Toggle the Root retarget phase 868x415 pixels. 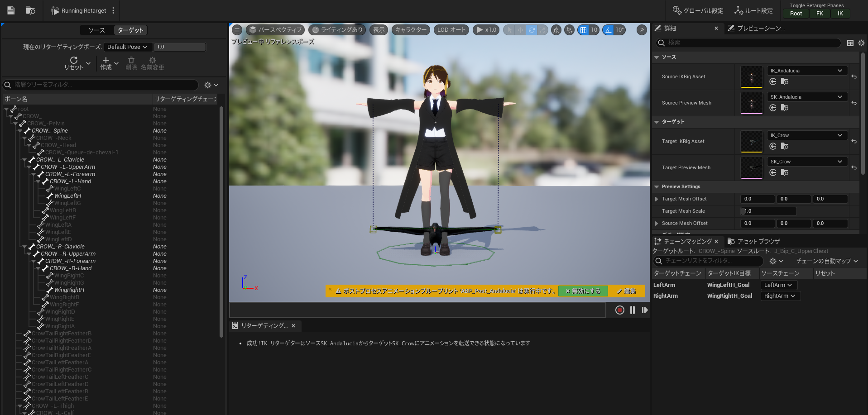796,14
